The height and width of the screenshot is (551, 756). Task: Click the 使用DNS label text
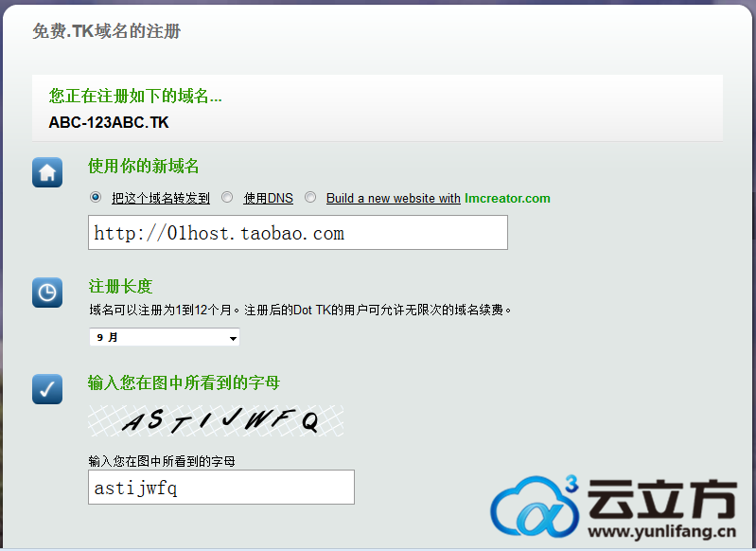click(268, 199)
